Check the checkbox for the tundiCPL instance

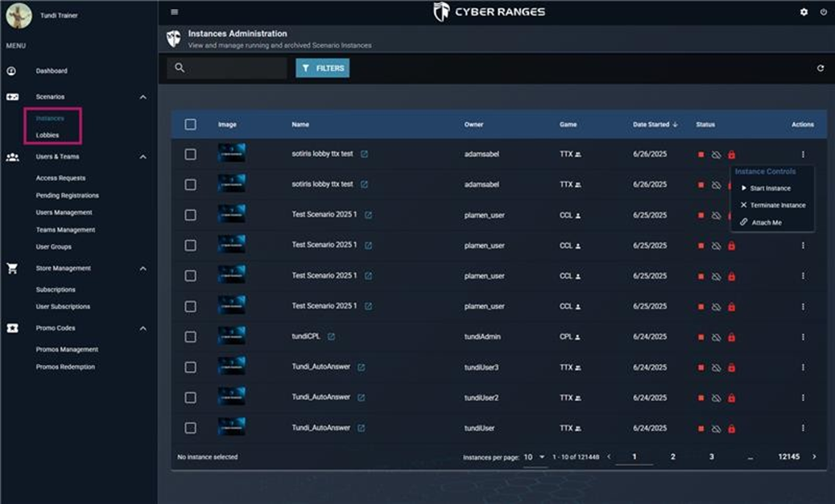coord(191,337)
